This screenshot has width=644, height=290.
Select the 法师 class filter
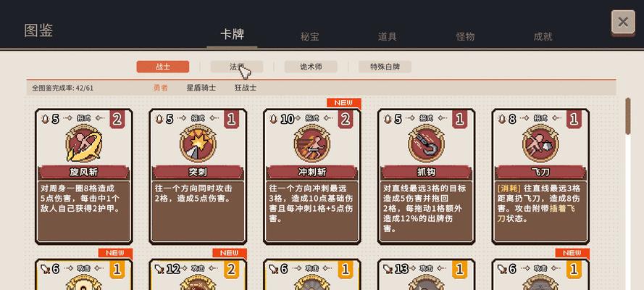(x=237, y=67)
